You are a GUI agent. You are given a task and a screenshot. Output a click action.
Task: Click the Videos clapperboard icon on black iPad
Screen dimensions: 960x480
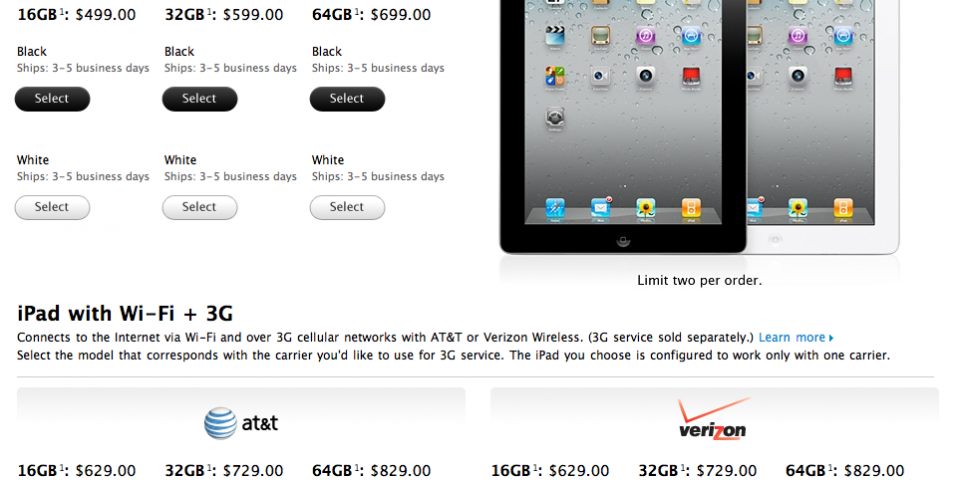[555, 35]
